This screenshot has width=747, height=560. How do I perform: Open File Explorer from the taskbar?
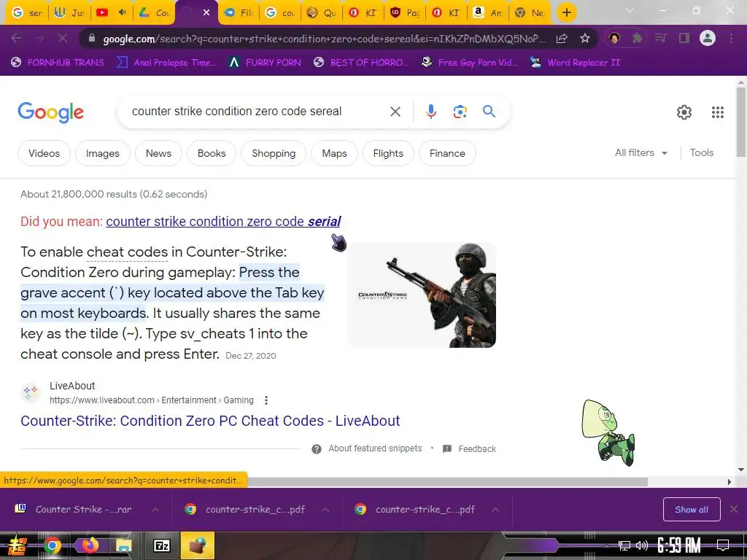pyautogui.click(x=124, y=545)
